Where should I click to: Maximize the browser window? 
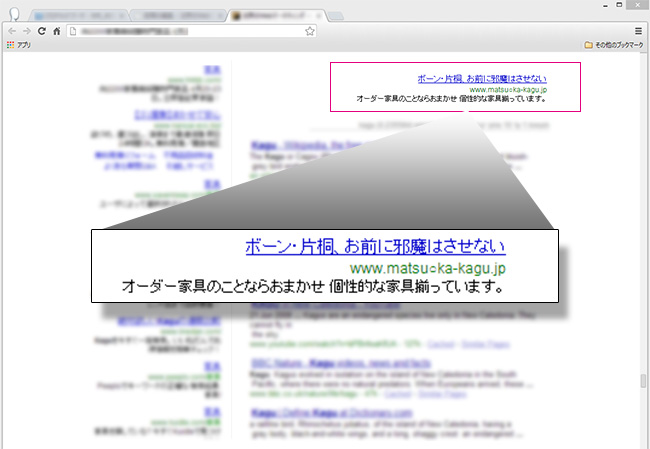point(619,5)
